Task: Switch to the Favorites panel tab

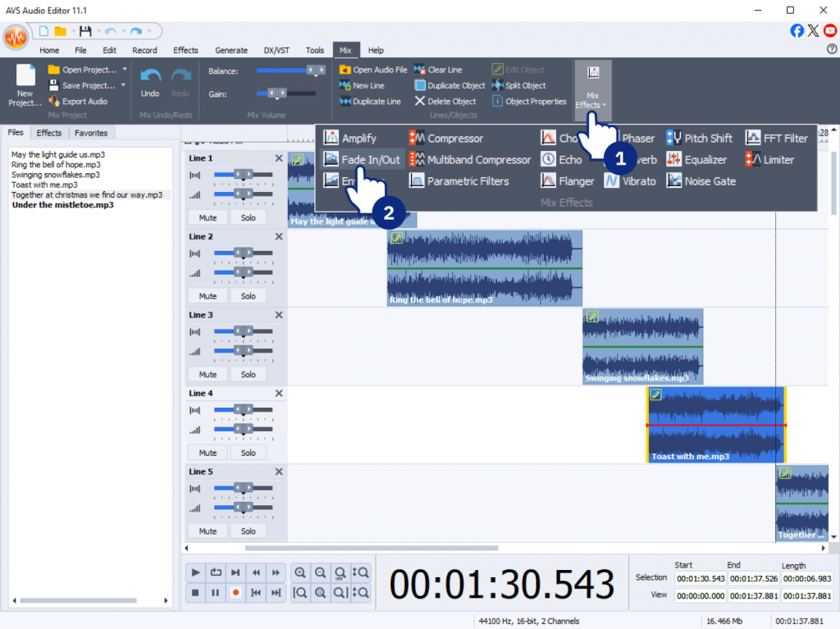Action: (x=91, y=133)
